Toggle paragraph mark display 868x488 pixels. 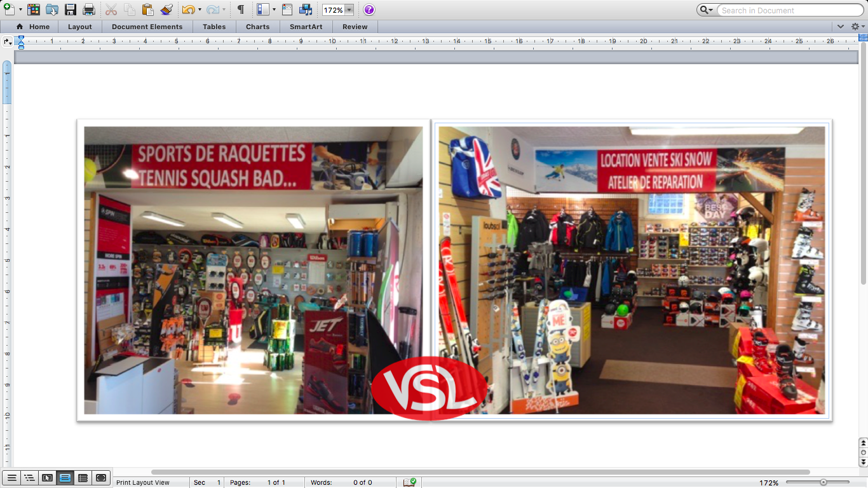pyautogui.click(x=240, y=10)
